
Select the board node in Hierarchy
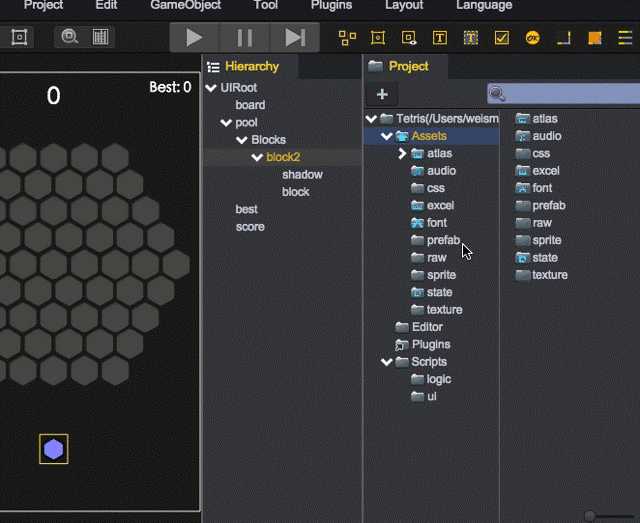point(250,105)
